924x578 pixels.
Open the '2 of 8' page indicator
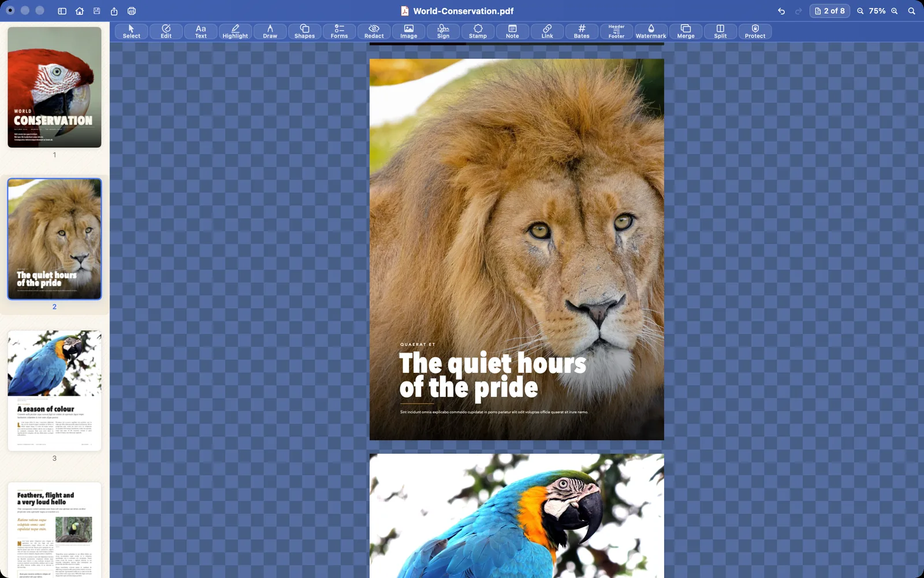point(829,11)
